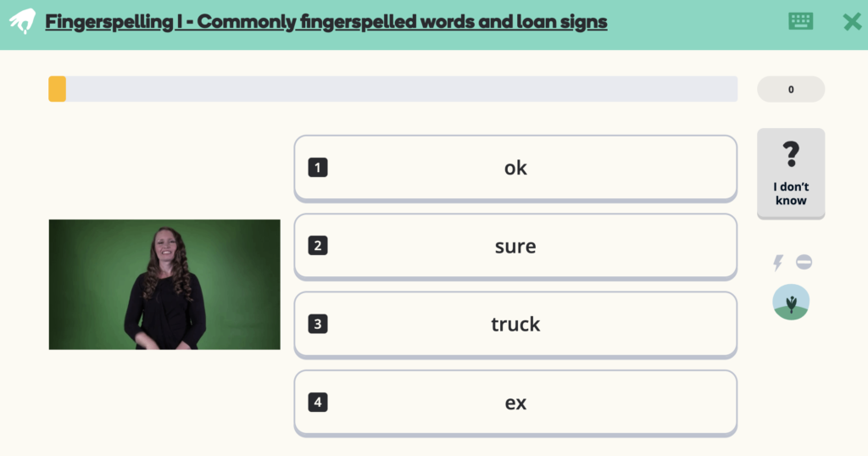This screenshot has height=456, width=868.
Task: Click the question mark icon
Action: 791,154
